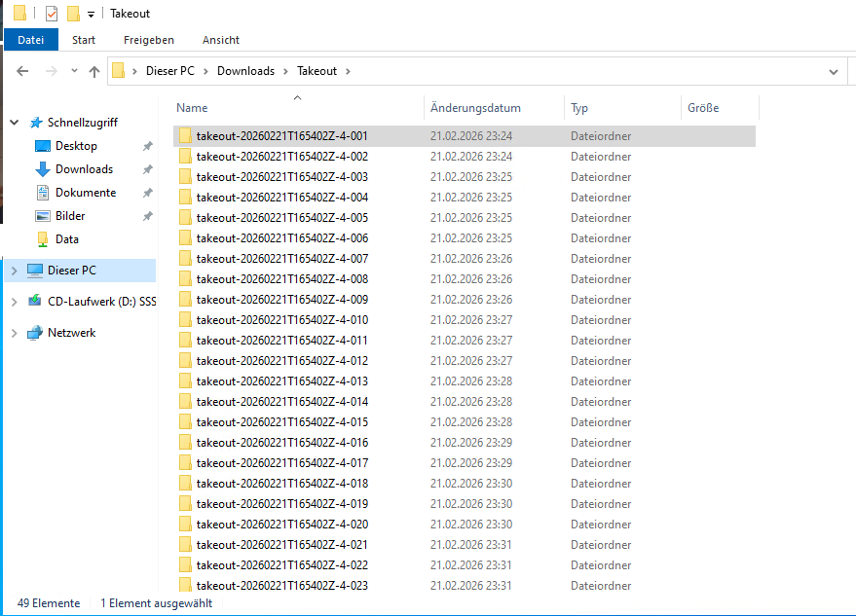
Task: Select folder name takeout-20260221T165402Z-4-020
Action: [x=282, y=525]
